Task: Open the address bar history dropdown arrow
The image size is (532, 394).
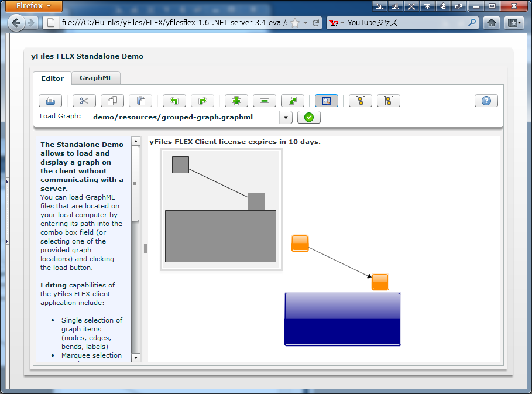Action: [305, 23]
